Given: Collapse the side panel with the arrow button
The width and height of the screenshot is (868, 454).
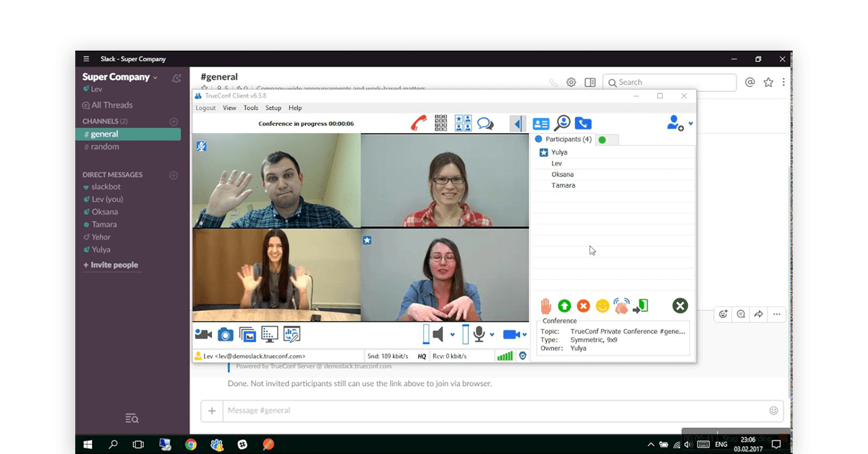Looking at the screenshot, I should tap(517, 124).
